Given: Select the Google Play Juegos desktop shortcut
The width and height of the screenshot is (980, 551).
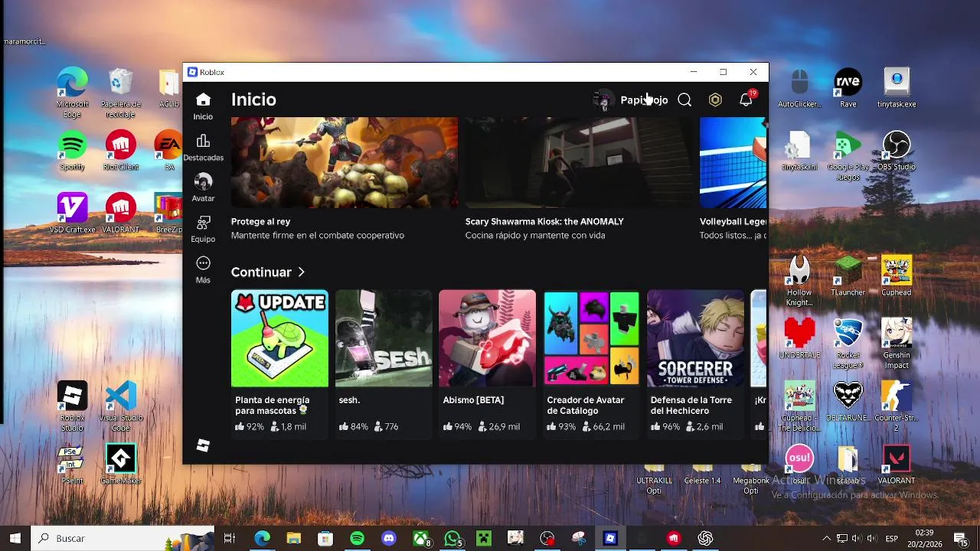Looking at the screenshot, I should (x=848, y=156).
